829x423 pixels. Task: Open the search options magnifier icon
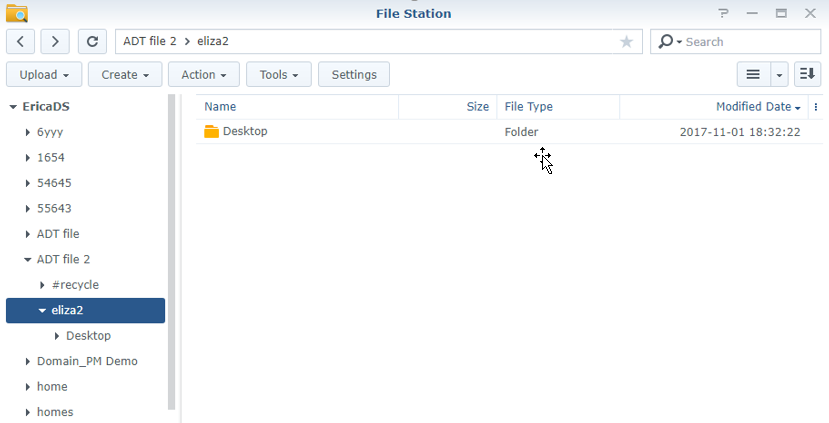(x=669, y=42)
